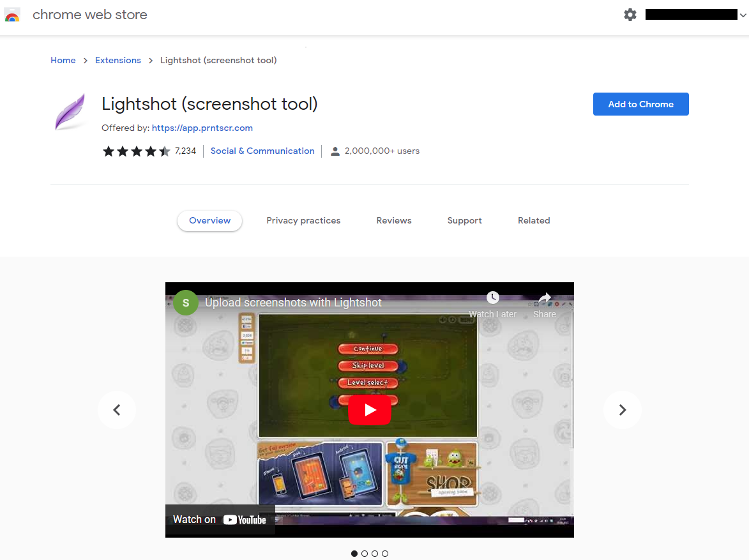Click the 'chrome web store' header title
Screen dimensions: 749x560
90,15
